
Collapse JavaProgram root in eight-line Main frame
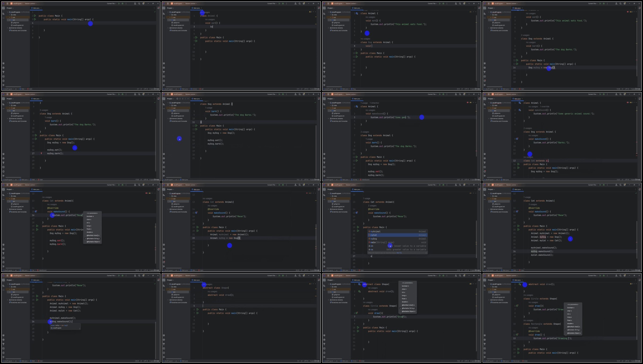tap(8, 12)
